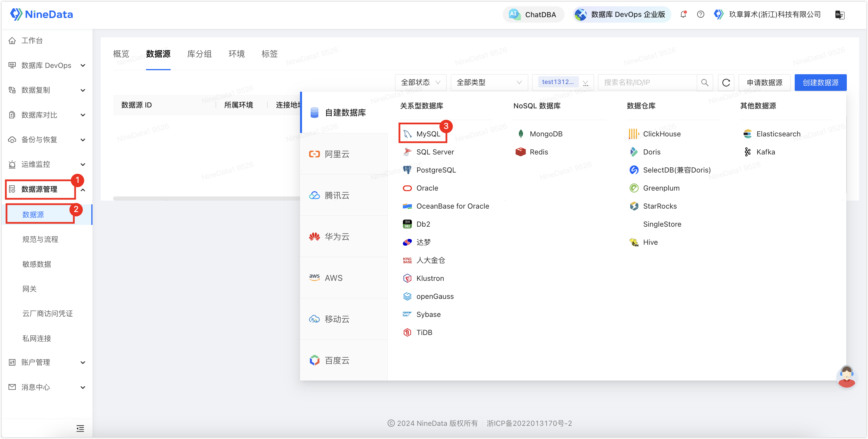Choose Oracle datasource type
The height and width of the screenshot is (439, 868).
421,188
